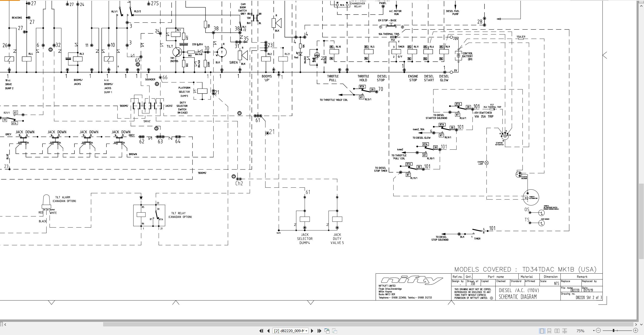Click the 'THROTTLE PULL' label
Screen dimensions: 644x335
[333, 78]
